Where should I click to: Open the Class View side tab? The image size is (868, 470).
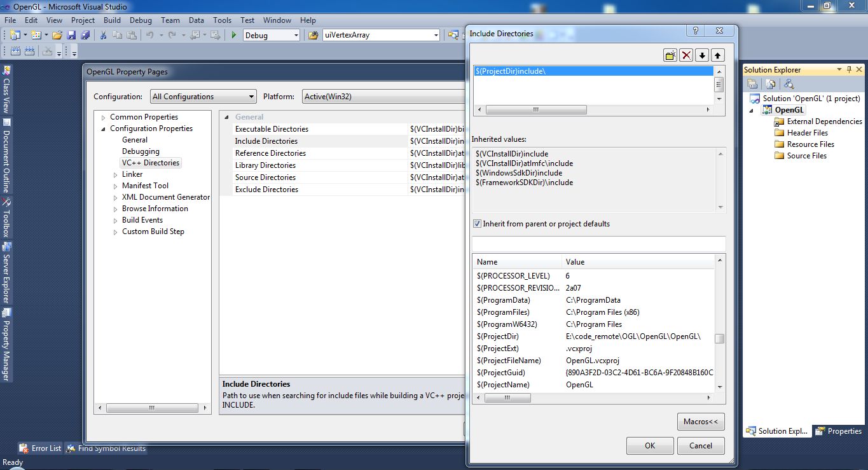click(6, 88)
